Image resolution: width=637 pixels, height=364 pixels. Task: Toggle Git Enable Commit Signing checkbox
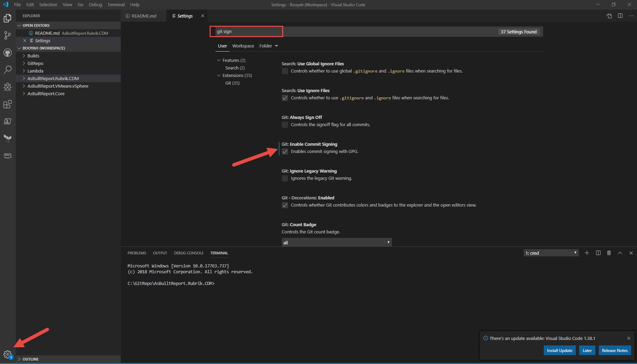point(285,152)
